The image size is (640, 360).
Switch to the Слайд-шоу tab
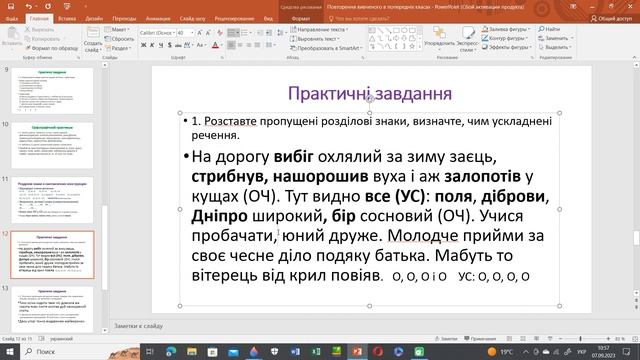[192, 18]
